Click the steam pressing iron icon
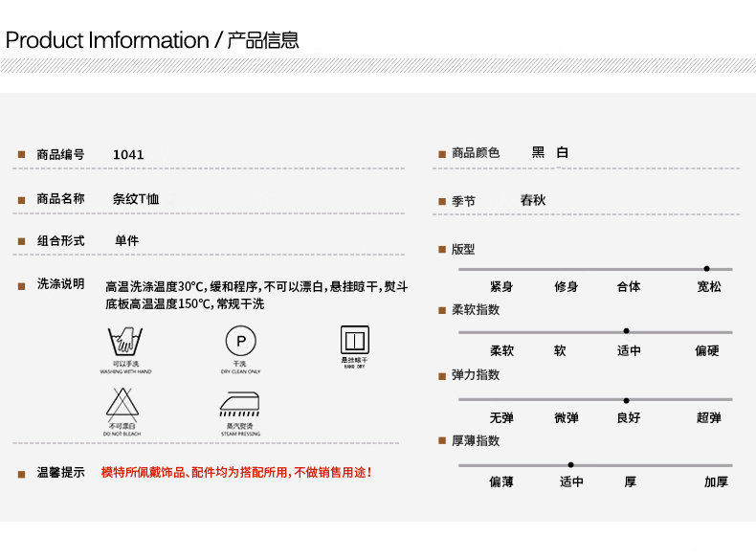This screenshot has width=756, height=559. pyautogui.click(x=239, y=404)
